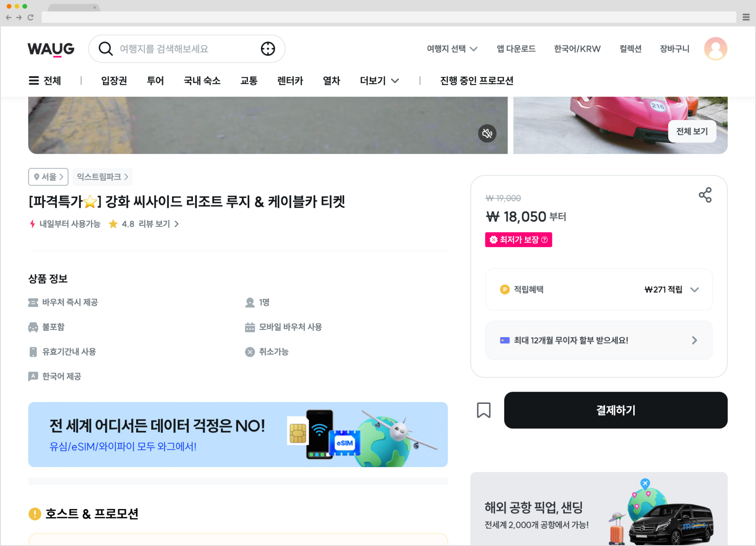Open the 서울 location breadcrumb
This screenshot has height=546, width=756.
pos(49,177)
